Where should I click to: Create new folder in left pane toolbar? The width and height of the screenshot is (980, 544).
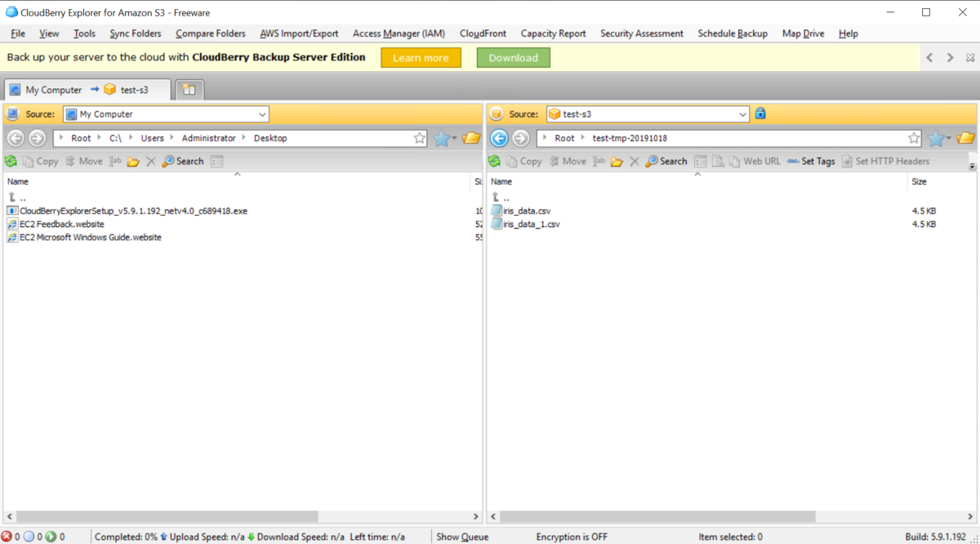[x=133, y=162]
